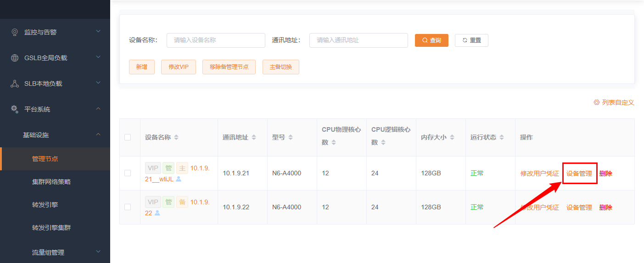Click user icon next to 10.1.9.22
This screenshot has height=263, width=644.
click(157, 213)
